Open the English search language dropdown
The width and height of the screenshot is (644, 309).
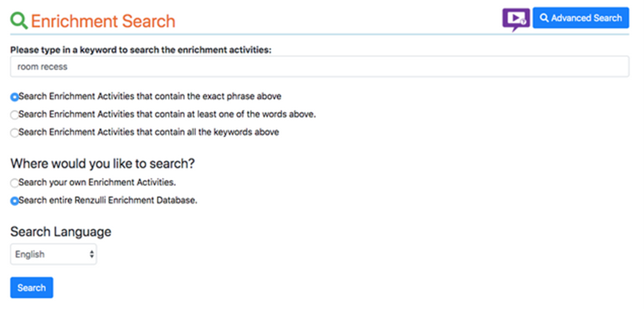[53, 254]
